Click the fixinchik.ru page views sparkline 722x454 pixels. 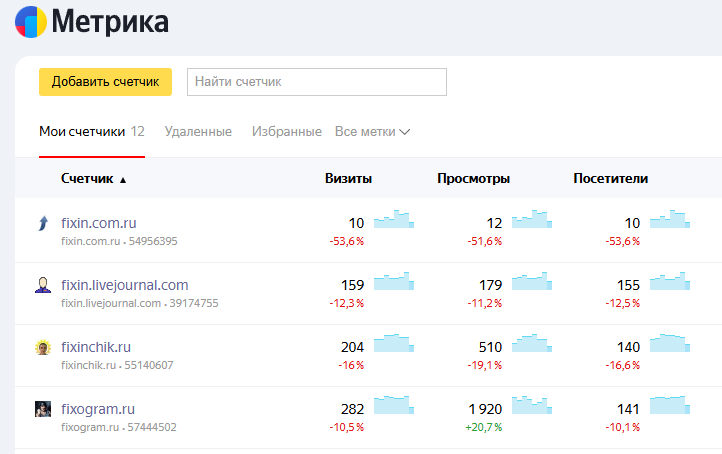[532, 343]
